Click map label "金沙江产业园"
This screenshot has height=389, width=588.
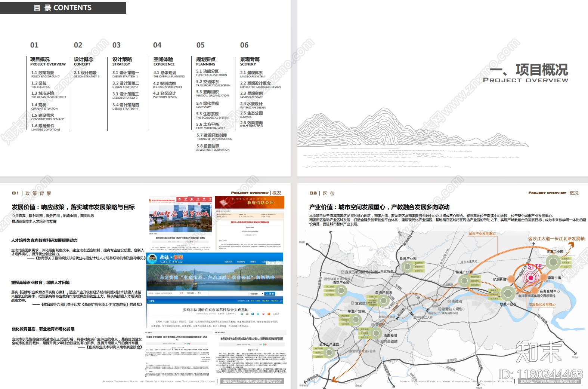coord(329,344)
